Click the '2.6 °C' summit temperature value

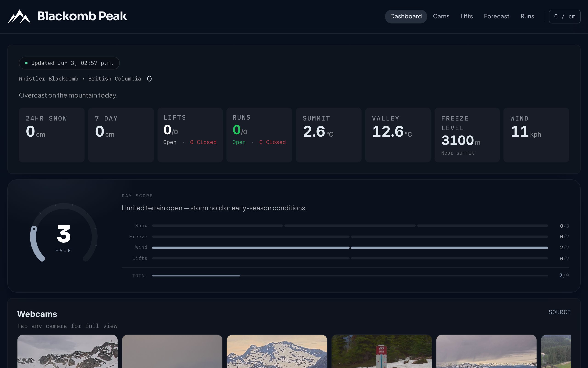pos(318,131)
